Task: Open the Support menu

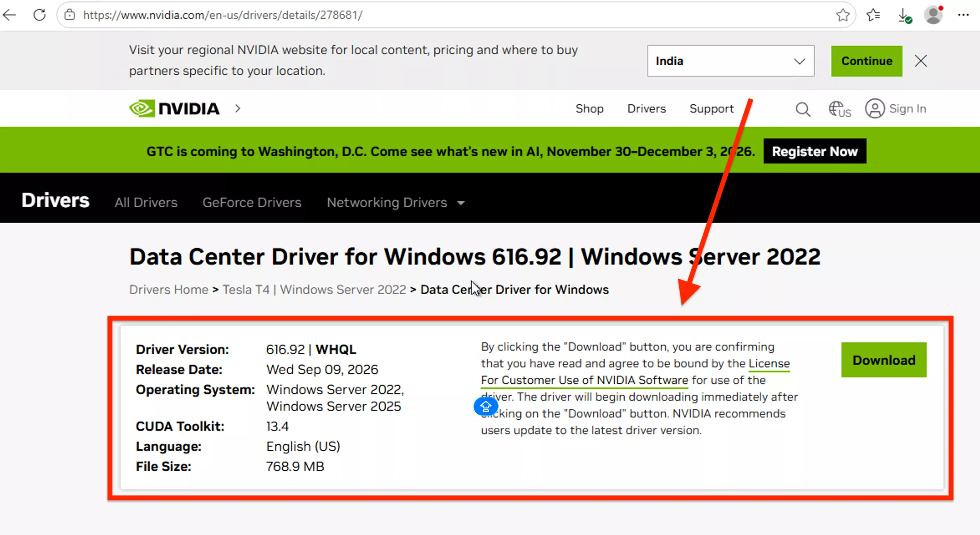Action: [711, 109]
